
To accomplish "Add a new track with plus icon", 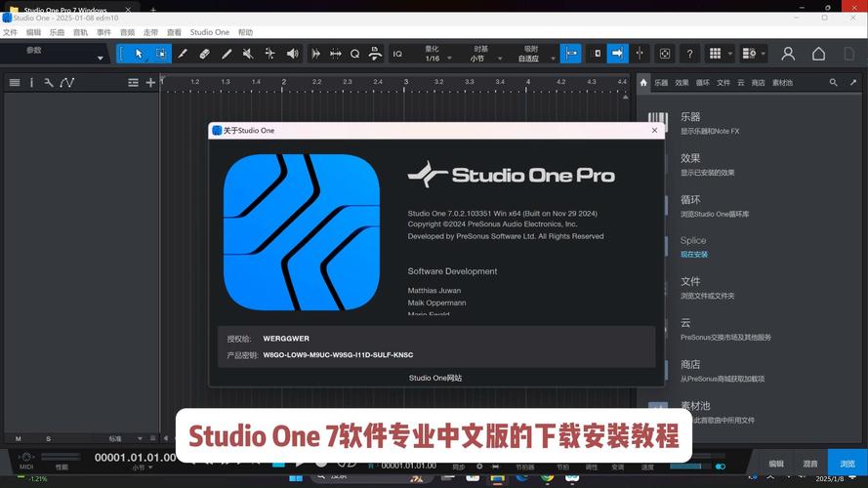I will 150,82.
